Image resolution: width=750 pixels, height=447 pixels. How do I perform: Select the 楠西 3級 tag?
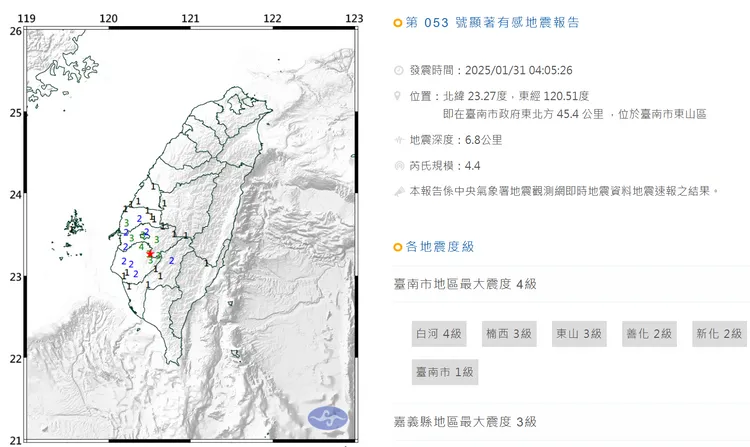(509, 334)
